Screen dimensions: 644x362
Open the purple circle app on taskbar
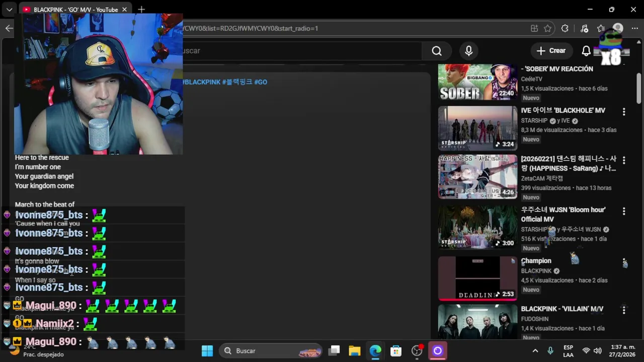[x=437, y=351]
